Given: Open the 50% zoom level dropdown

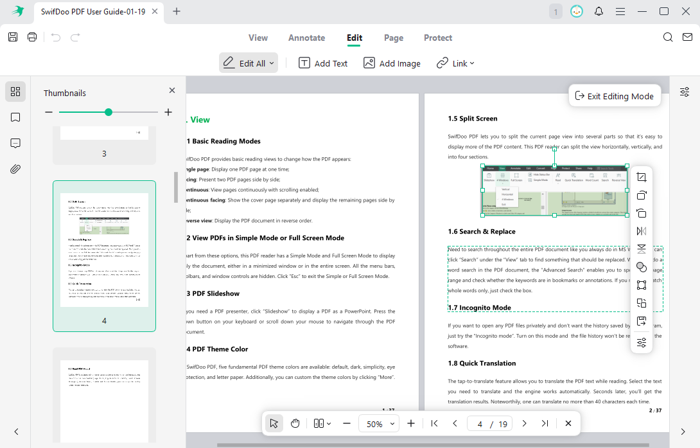Looking at the screenshot, I should pyautogui.click(x=380, y=423).
